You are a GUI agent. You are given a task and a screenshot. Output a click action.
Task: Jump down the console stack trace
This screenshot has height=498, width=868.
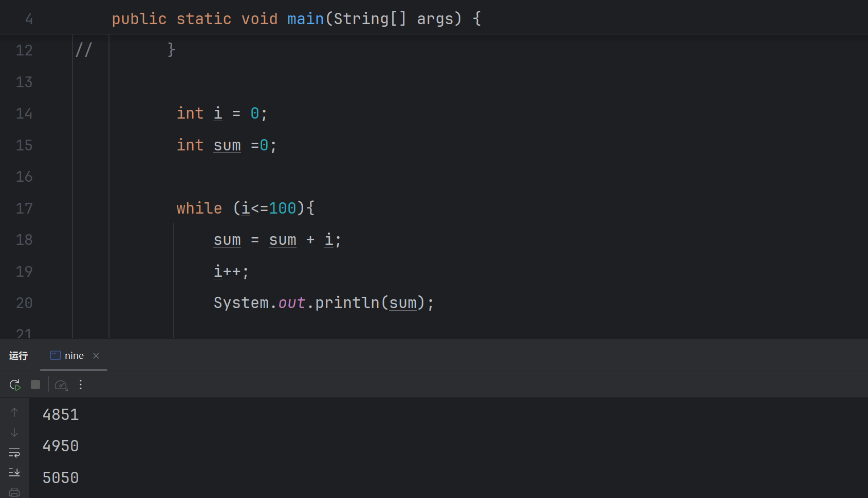pyautogui.click(x=14, y=432)
